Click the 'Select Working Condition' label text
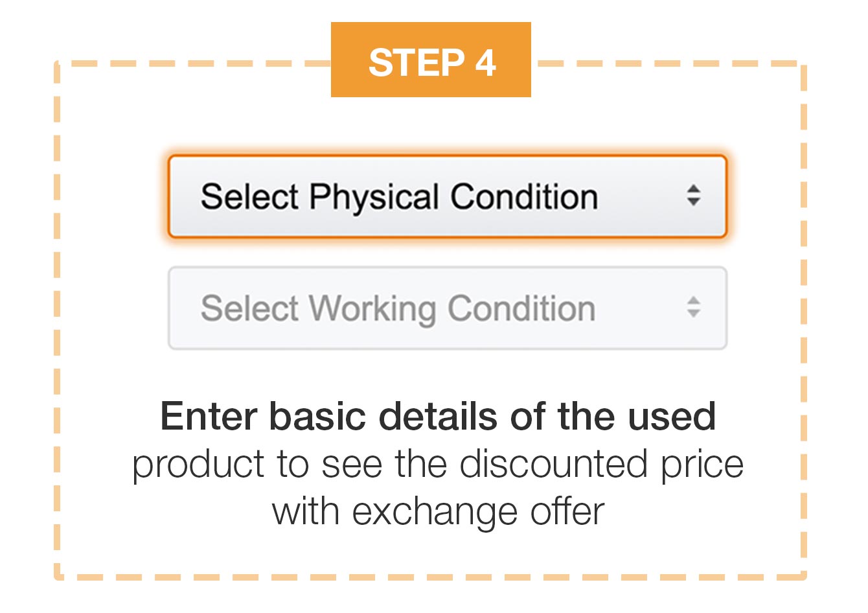The image size is (868, 613). (x=398, y=308)
